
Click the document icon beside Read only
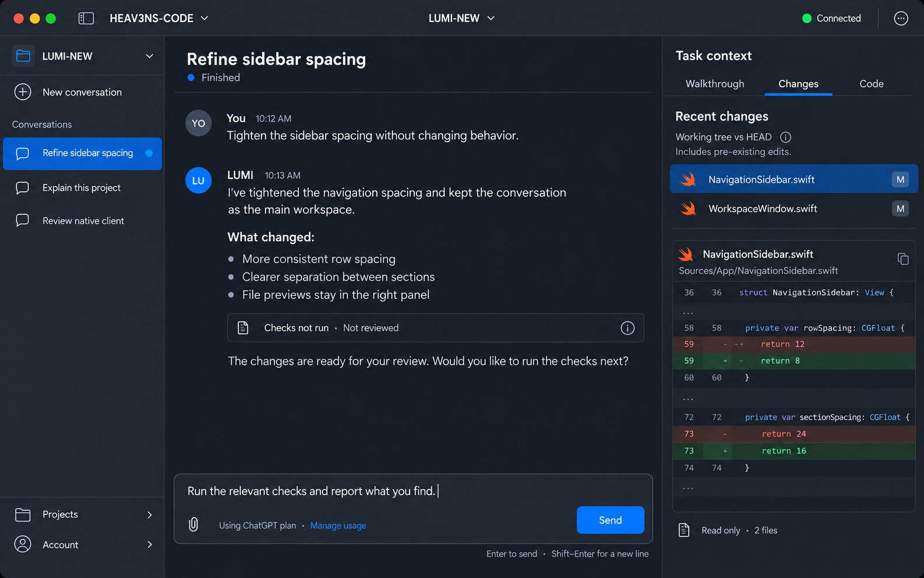(x=684, y=530)
